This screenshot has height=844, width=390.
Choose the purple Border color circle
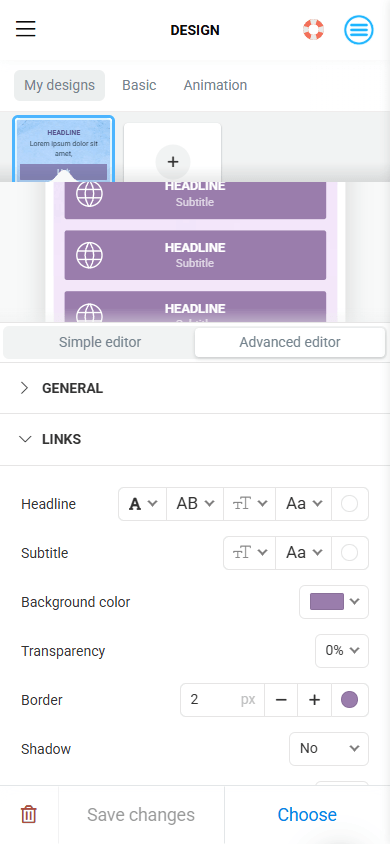(x=350, y=700)
